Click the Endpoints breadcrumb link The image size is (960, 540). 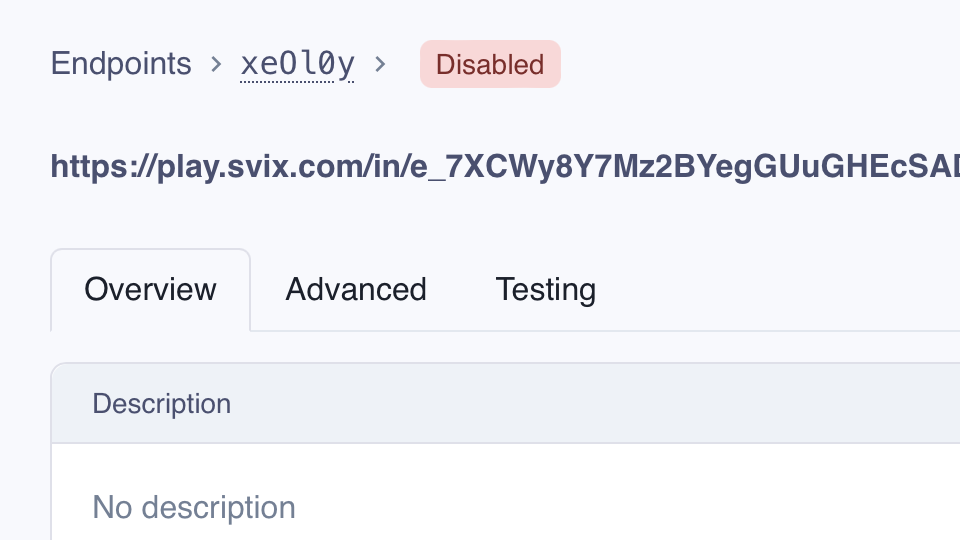[120, 64]
